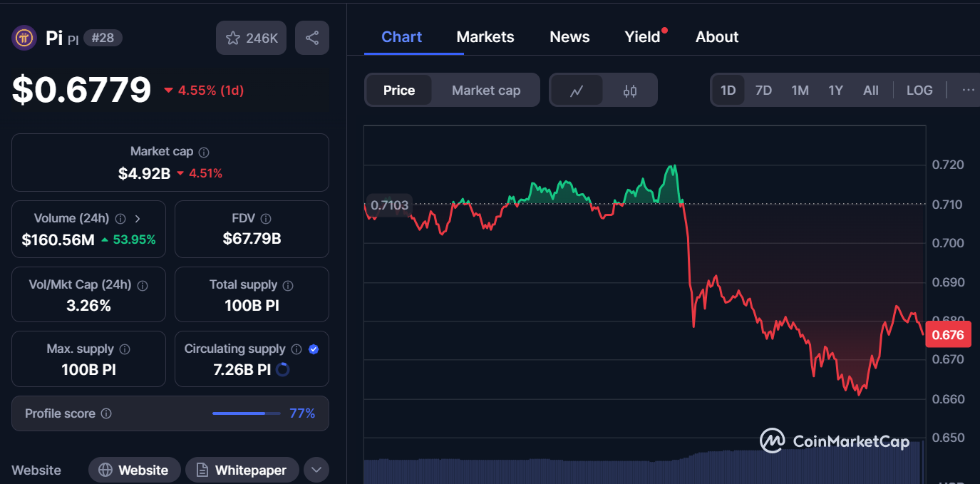Click the $67.79B FDV value

(252, 238)
